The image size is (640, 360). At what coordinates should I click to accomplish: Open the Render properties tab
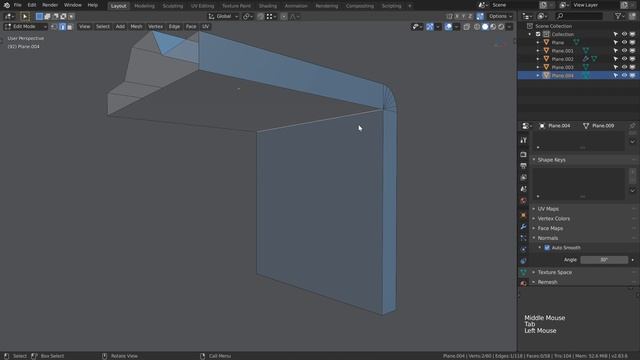523,155
